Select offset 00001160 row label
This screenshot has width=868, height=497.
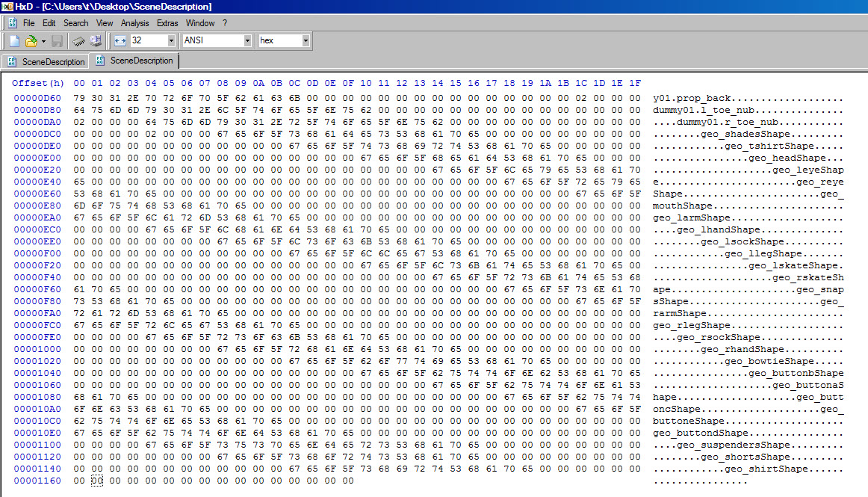pos(37,481)
